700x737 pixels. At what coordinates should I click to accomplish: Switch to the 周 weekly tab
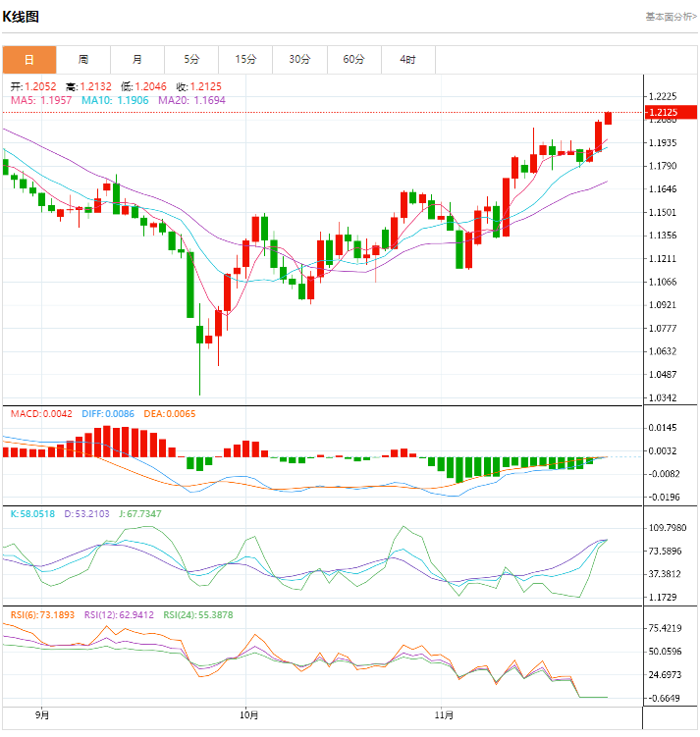83,60
